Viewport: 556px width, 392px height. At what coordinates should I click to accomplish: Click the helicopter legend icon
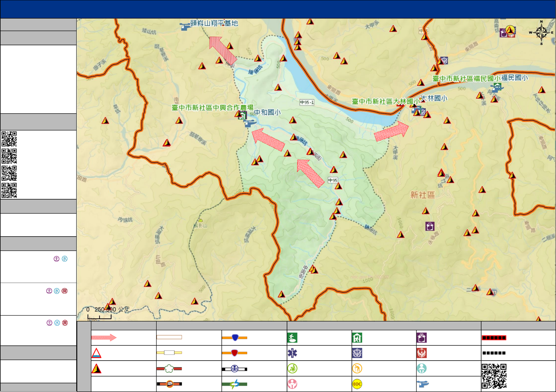(x=423, y=384)
